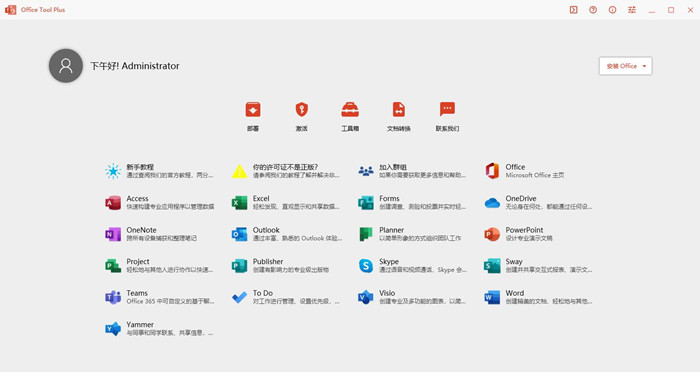Open the 工具箱 toolbox icon
Screen dimensions: 700x372
click(350, 110)
